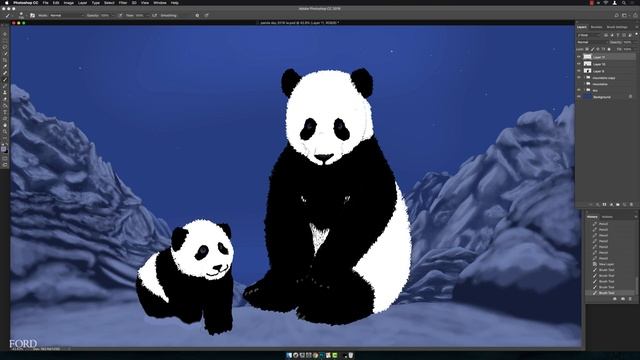Screen dimensions: 640x360
Task: Expand the sky group
Action: (584, 90)
